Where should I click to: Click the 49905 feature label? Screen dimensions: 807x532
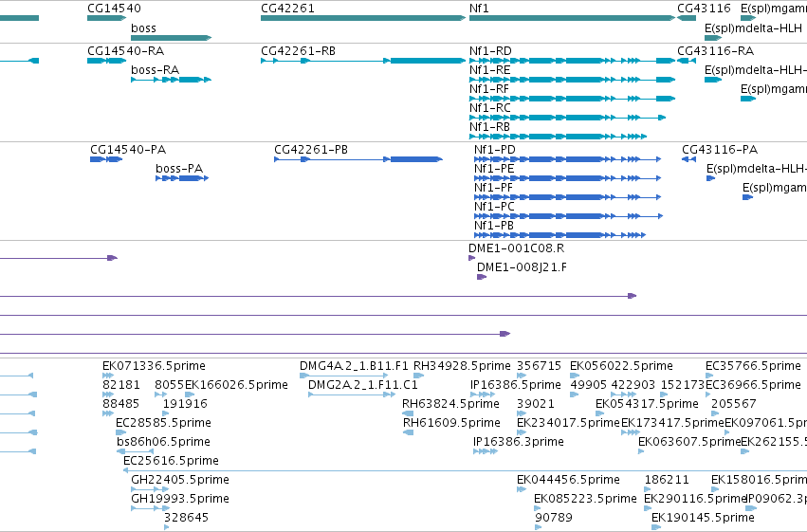coord(589,385)
